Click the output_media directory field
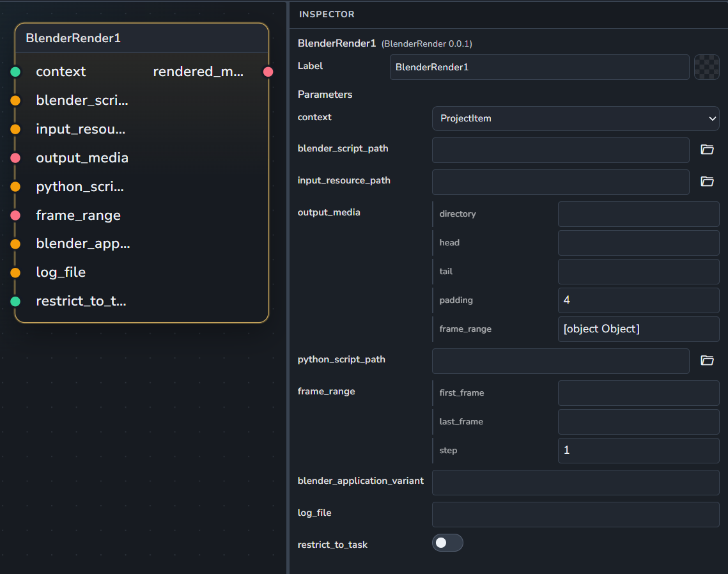 coord(639,214)
